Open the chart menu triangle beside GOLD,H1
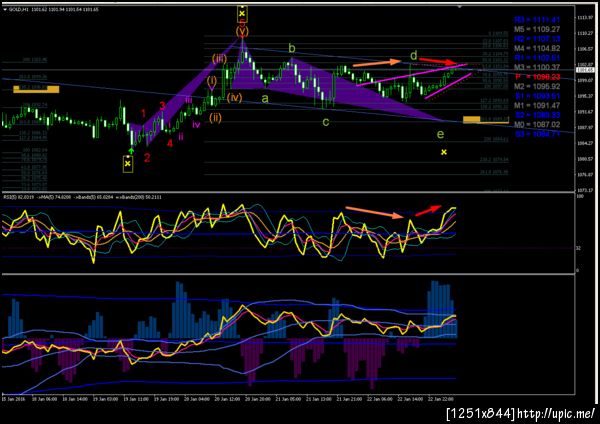 click(x=5, y=9)
